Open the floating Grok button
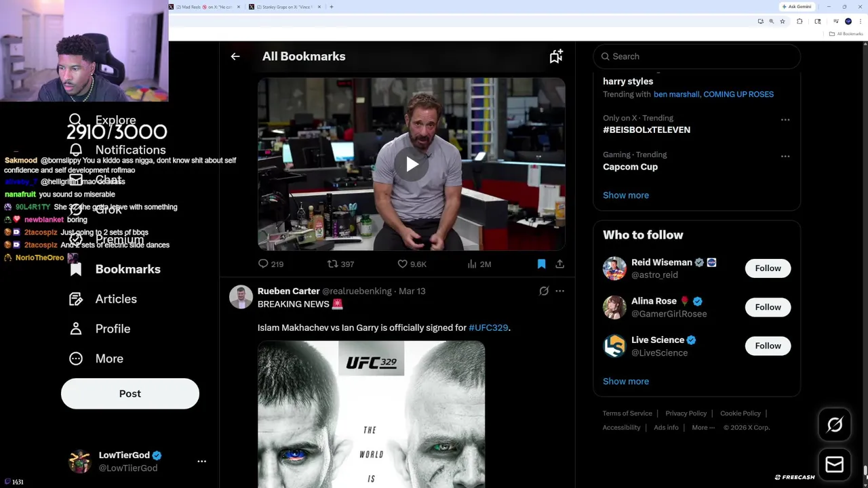 (835, 425)
